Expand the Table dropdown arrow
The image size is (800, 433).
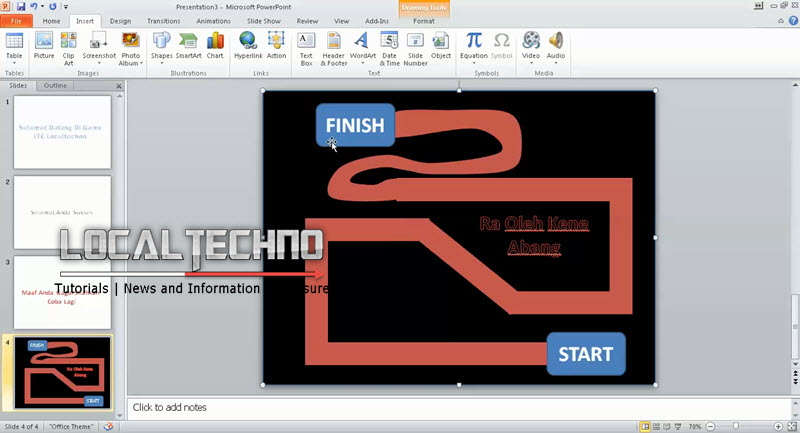coord(14,63)
